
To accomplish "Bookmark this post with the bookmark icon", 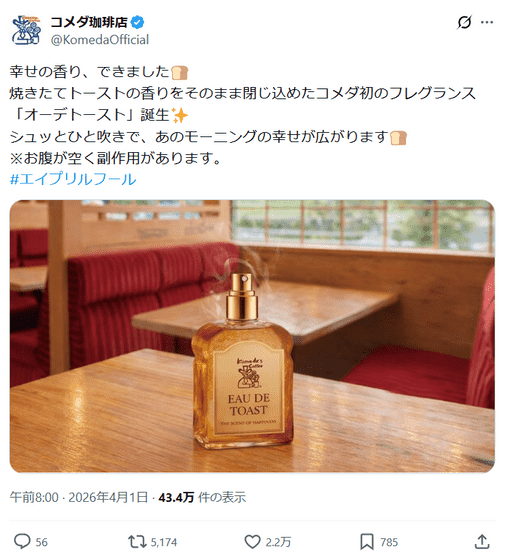I will (x=367, y=542).
